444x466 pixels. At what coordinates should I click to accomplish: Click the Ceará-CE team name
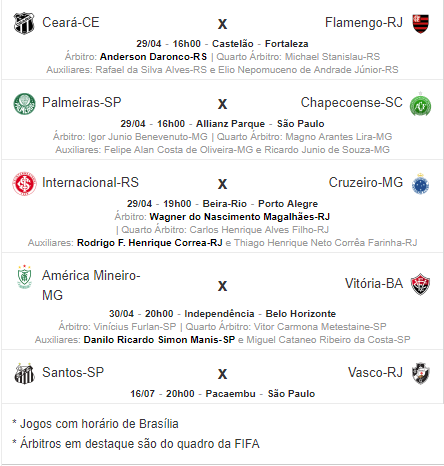[71, 23]
